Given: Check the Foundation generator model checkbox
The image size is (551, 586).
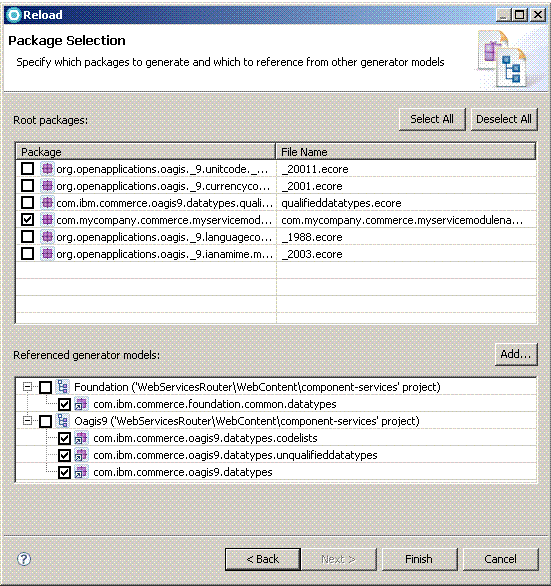Looking at the screenshot, I should point(46,387).
